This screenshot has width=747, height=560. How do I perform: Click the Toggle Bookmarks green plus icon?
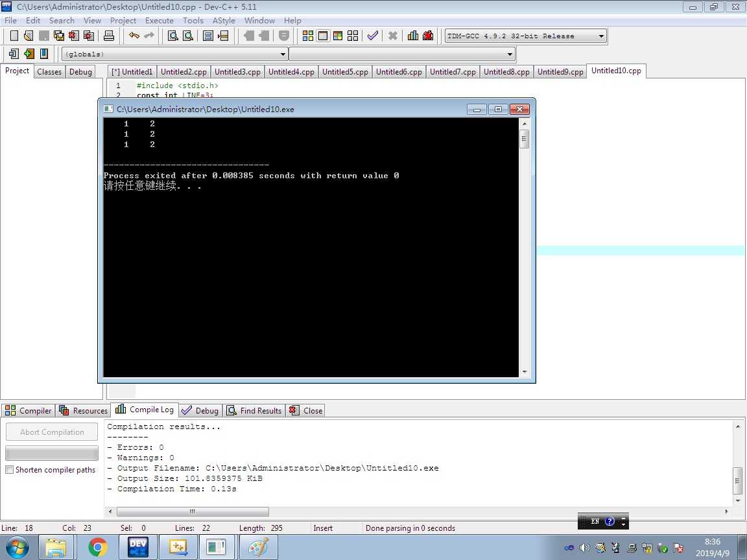(29, 54)
